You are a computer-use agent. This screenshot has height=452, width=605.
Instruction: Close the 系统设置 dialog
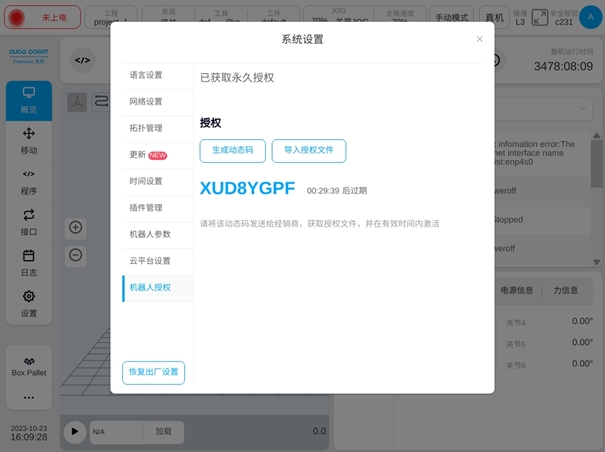[x=479, y=39]
